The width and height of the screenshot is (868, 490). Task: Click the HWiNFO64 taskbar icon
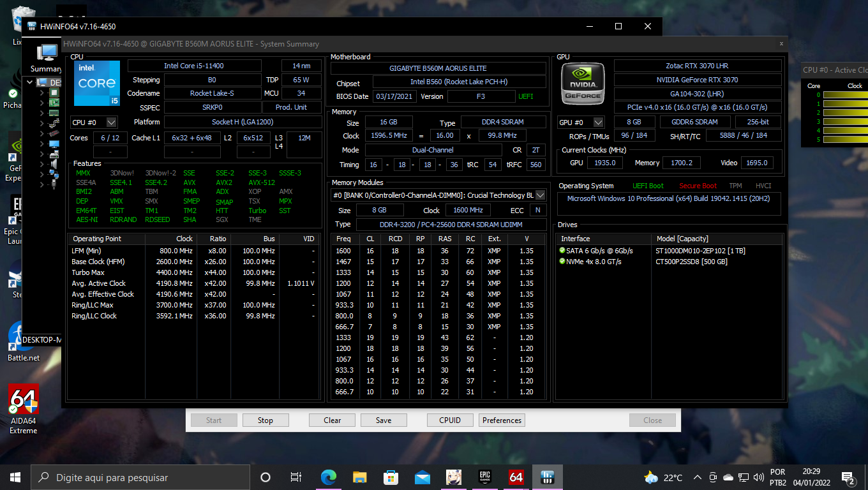click(x=548, y=477)
